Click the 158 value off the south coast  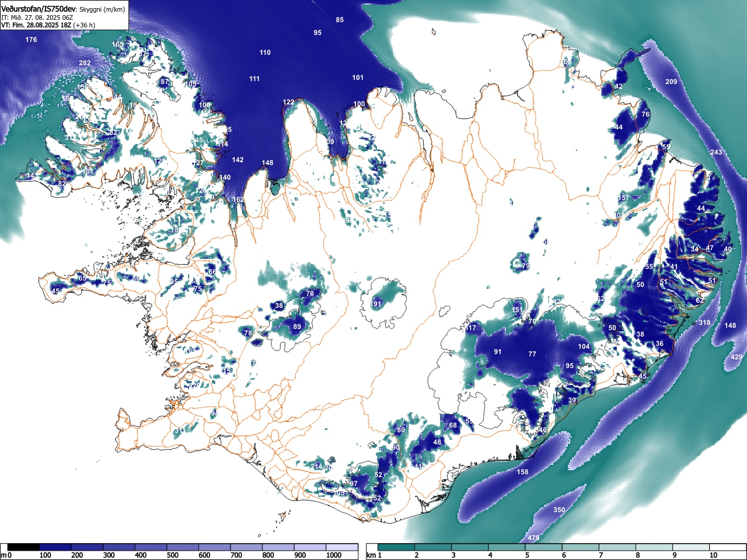522,472
